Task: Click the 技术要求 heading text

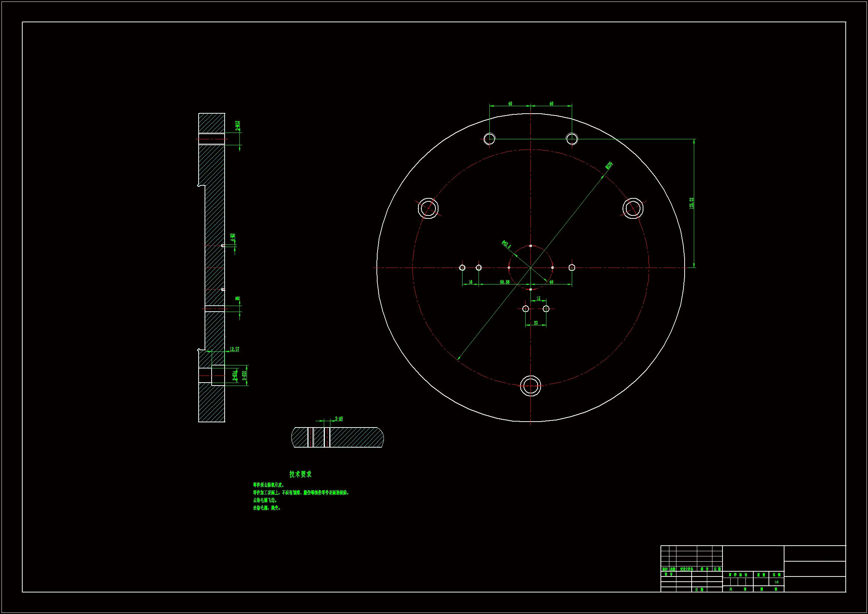Action: point(300,474)
